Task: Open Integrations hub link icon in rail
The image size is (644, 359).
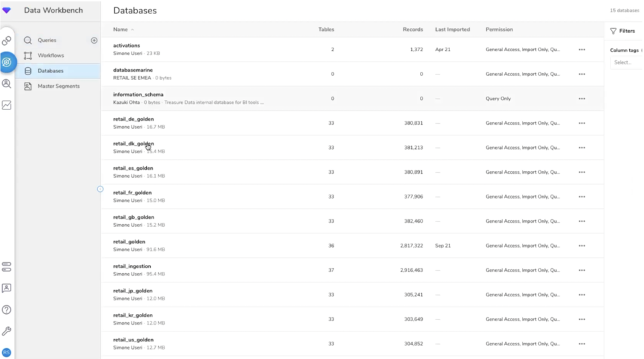Action: (x=7, y=41)
